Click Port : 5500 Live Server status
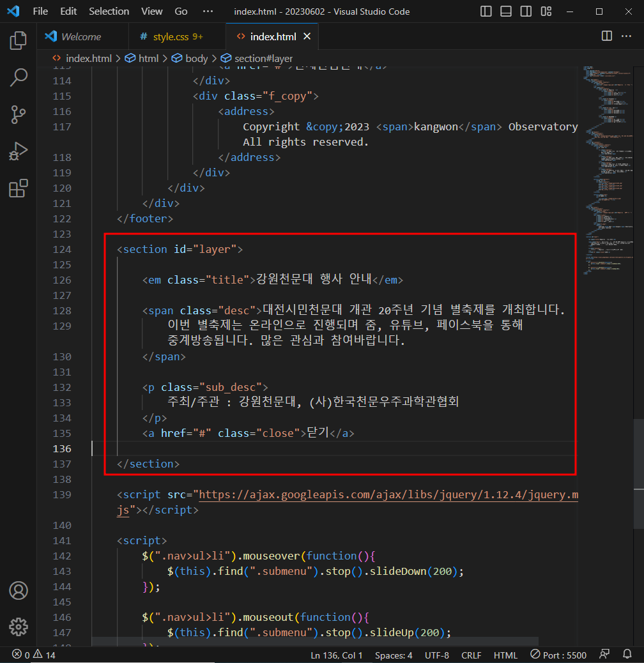This screenshot has height=663, width=644. pyautogui.click(x=558, y=655)
